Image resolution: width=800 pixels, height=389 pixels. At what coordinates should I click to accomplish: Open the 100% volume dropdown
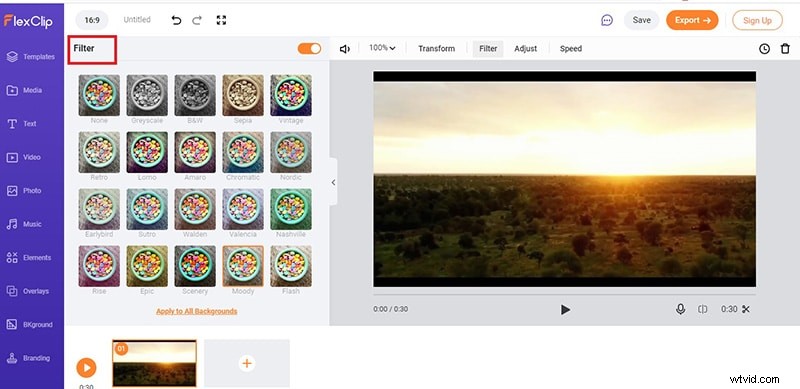point(382,48)
